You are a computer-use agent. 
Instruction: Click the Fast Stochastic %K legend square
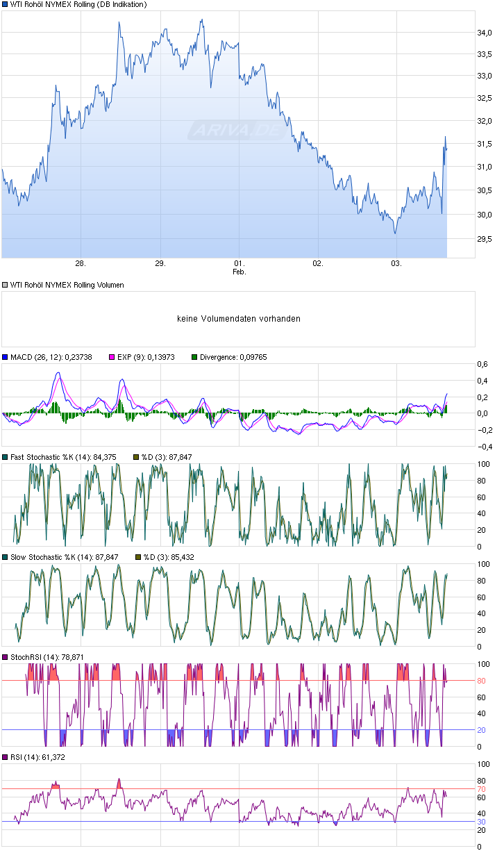5,457
